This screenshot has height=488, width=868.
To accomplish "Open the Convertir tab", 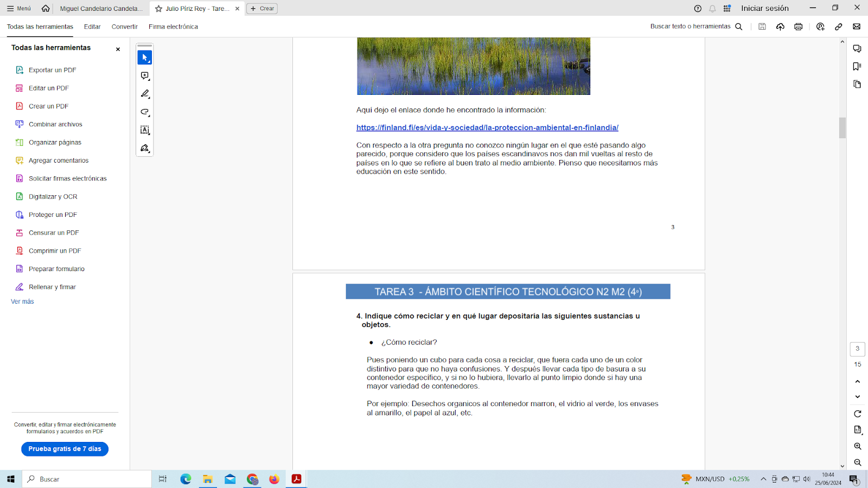I will pyautogui.click(x=125, y=27).
